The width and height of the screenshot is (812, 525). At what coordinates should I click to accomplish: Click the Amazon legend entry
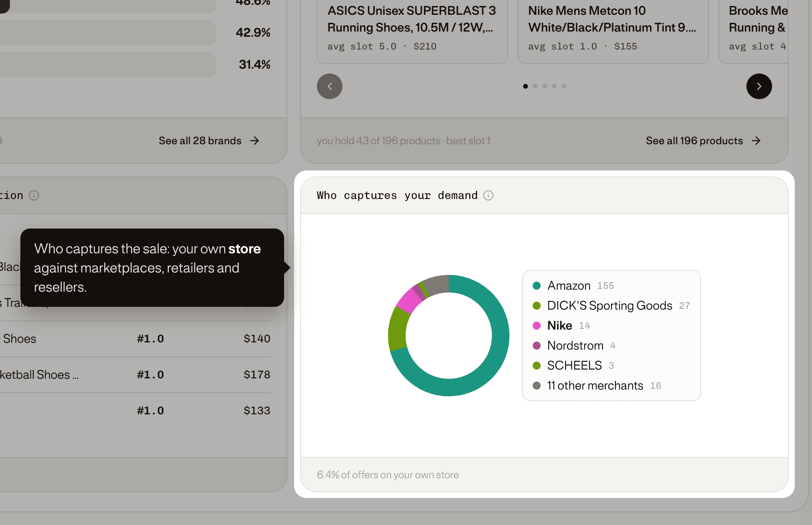pyautogui.click(x=573, y=286)
